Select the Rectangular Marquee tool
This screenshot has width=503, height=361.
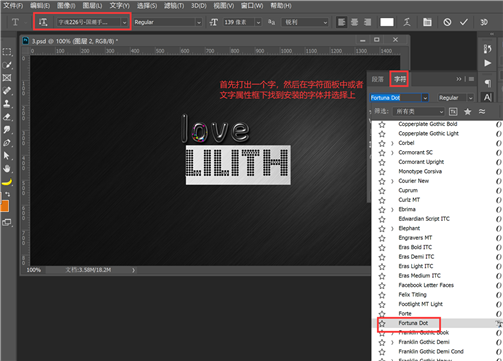coord(7,52)
